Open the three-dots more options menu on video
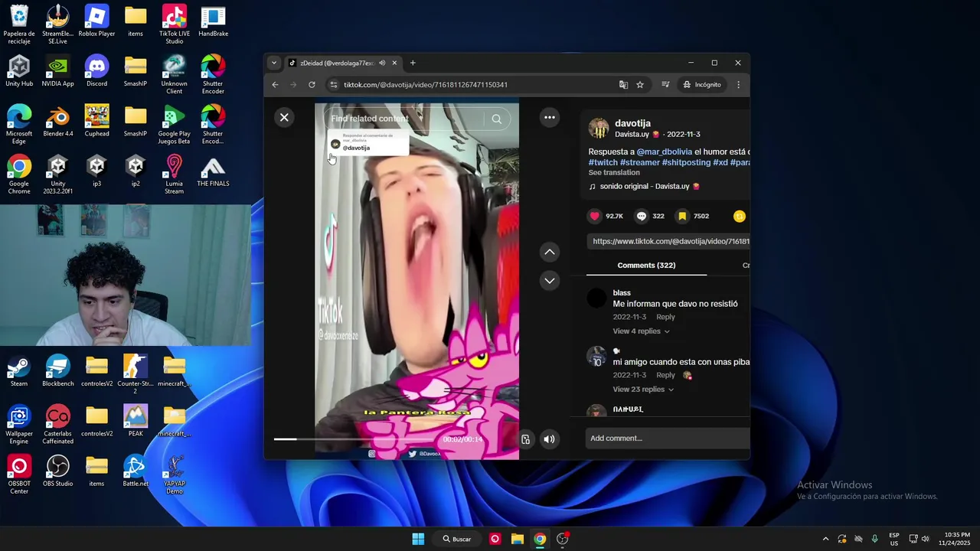 click(x=549, y=117)
